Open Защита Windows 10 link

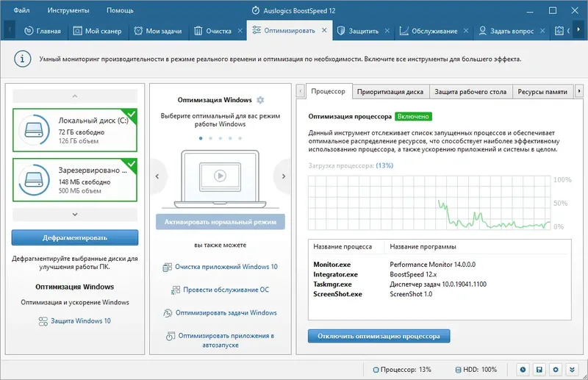point(81,321)
